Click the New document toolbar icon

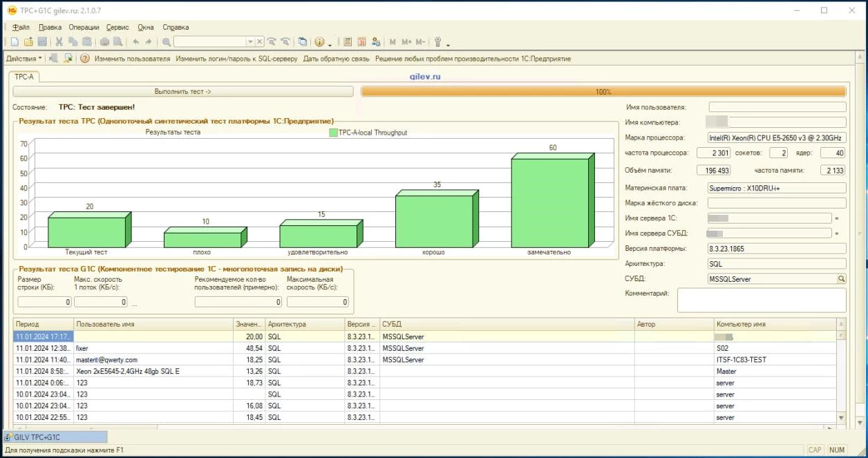(15, 42)
